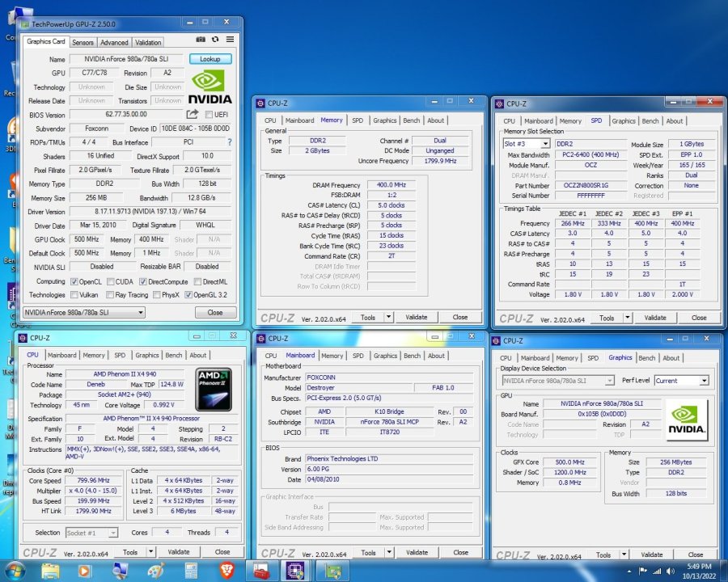The width and height of the screenshot is (728, 582).
Task: Check the UEFI box next to BIOS Version
Action: [208, 112]
